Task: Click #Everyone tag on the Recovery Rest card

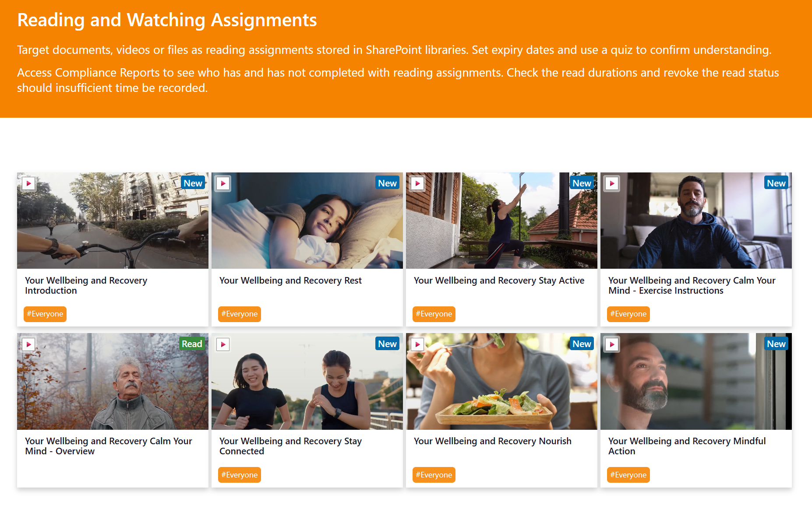Action: pyautogui.click(x=240, y=314)
